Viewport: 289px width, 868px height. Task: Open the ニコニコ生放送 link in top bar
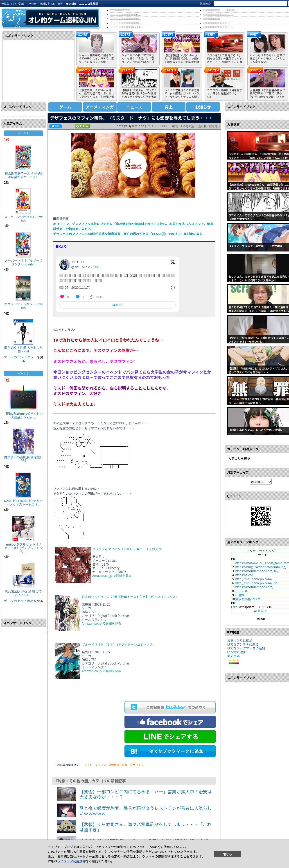pyautogui.click(x=88, y=4)
